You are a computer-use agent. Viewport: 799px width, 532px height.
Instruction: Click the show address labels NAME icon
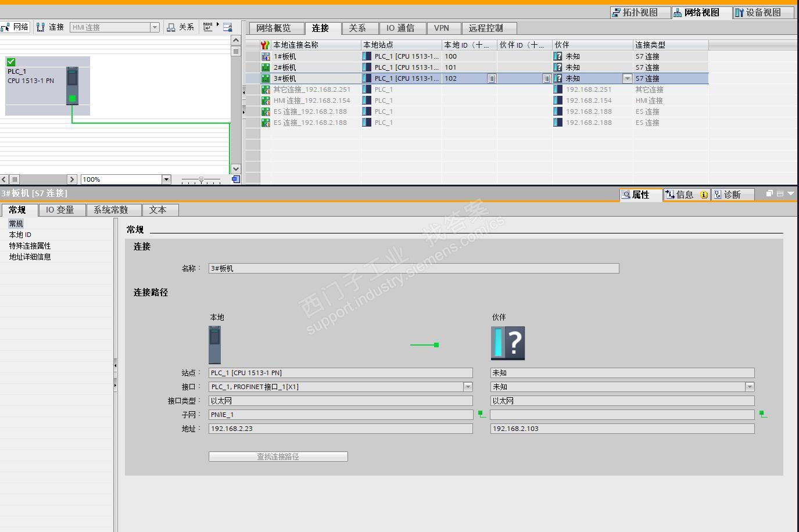point(208,27)
